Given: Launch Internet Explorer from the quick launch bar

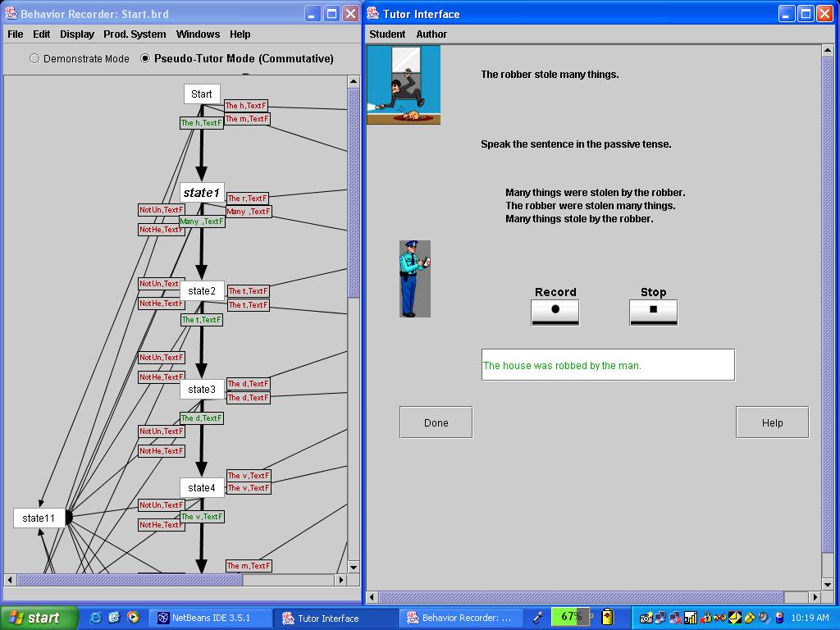Looking at the screenshot, I should [x=95, y=618].
